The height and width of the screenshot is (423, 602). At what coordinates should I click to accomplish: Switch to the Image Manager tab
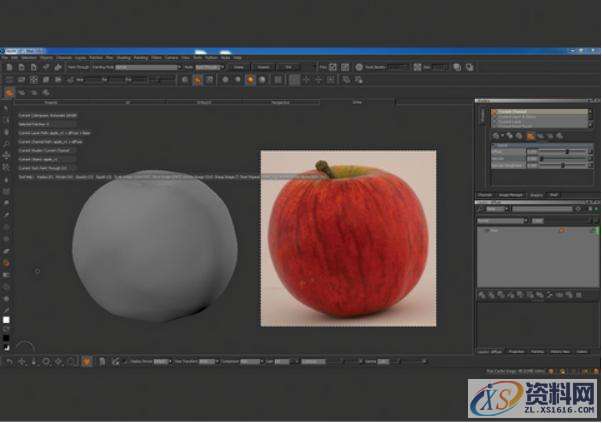511,194
